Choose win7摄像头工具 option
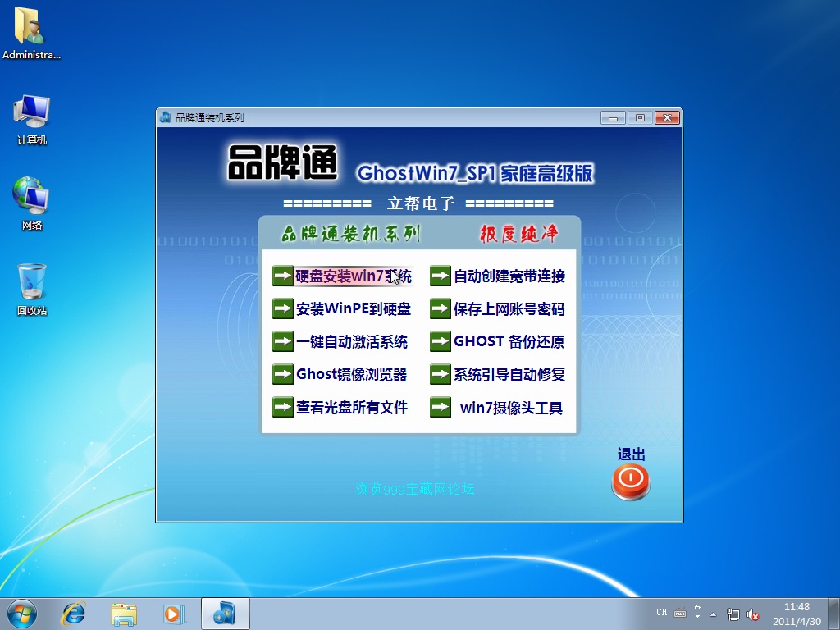The width and height of the screenshot is (840, 630). [512, 407]
